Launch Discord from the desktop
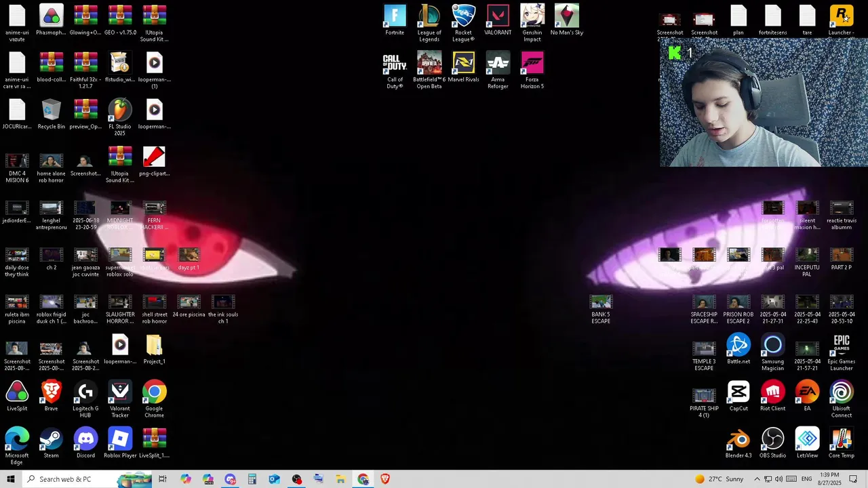The image size is (868, 488). [x=85, y=443]
